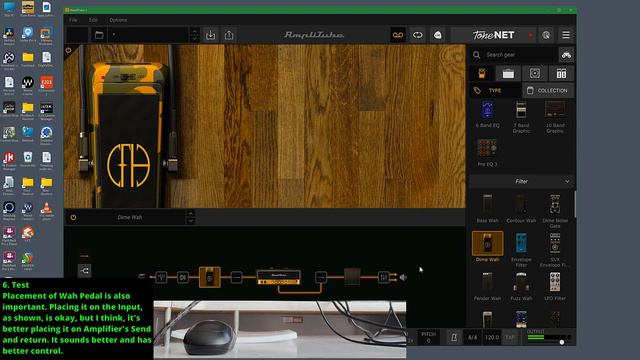Click the binoculars gear browse icon

pyautogui.click(x=566, y=55)
